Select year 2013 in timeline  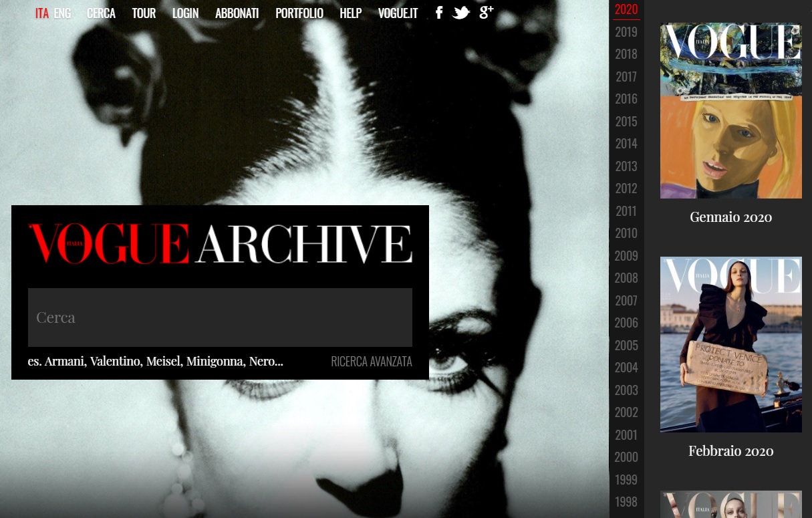pos(626,166)
